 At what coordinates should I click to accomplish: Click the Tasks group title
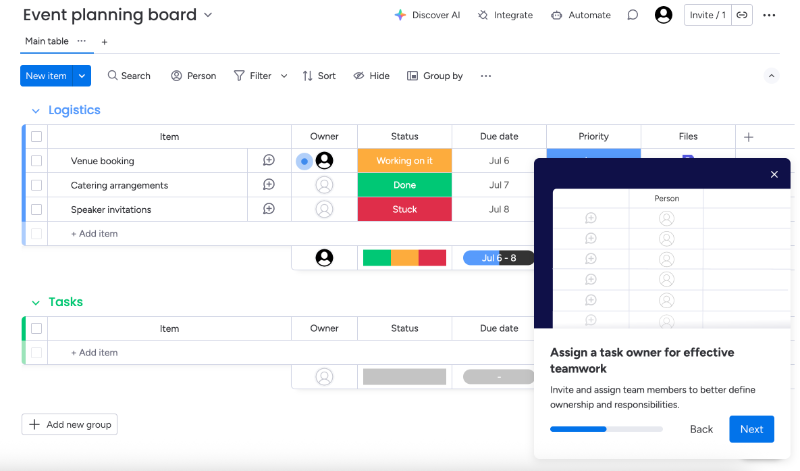point(65,302)
